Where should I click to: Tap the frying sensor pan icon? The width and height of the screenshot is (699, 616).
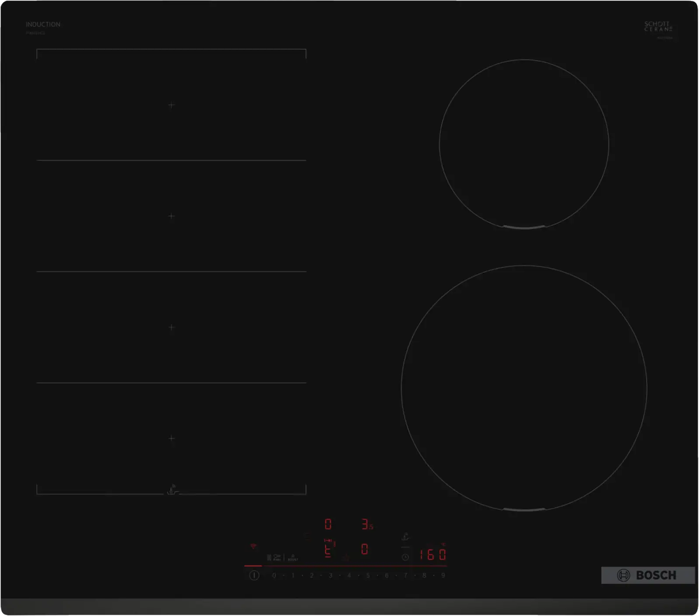coord(277,557)
